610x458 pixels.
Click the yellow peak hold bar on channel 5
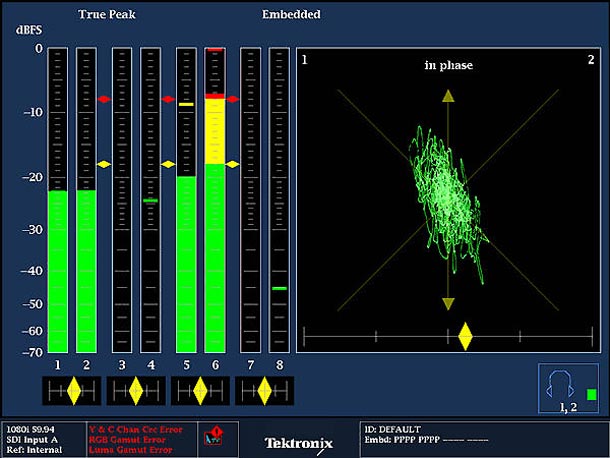[186, 104]
